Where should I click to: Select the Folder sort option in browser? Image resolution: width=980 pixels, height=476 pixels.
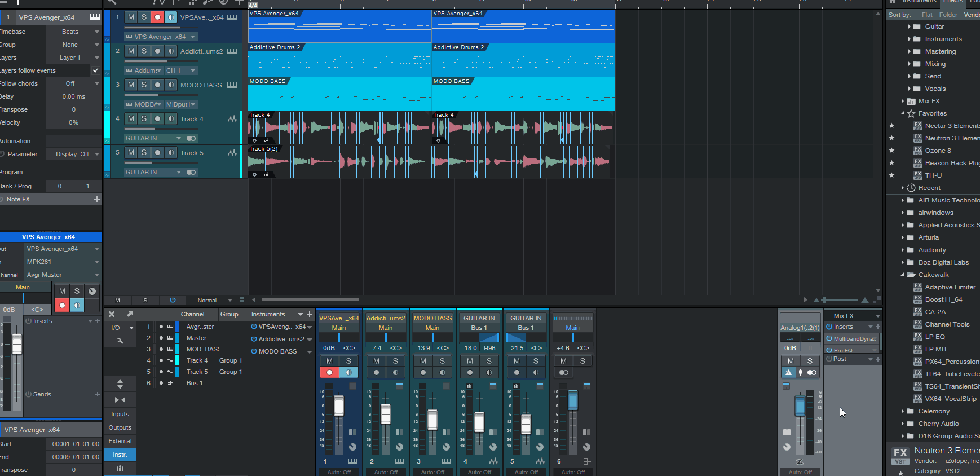(948, 15)
